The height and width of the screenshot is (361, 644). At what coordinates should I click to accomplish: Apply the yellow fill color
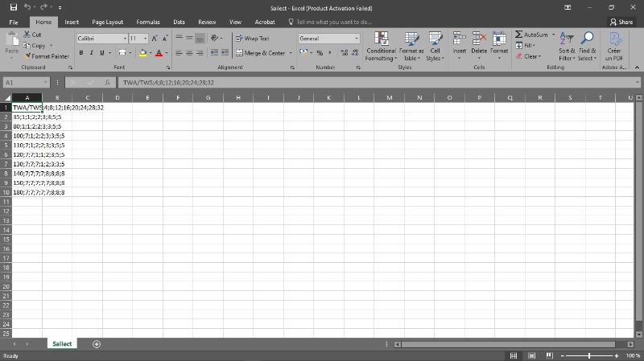pos(143,53)
